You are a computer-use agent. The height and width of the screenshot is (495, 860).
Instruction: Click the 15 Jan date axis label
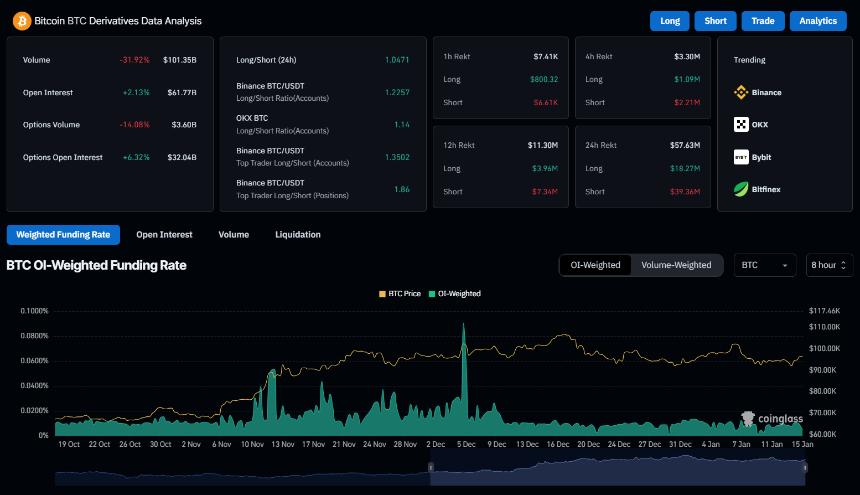click(x=802, y=445)
